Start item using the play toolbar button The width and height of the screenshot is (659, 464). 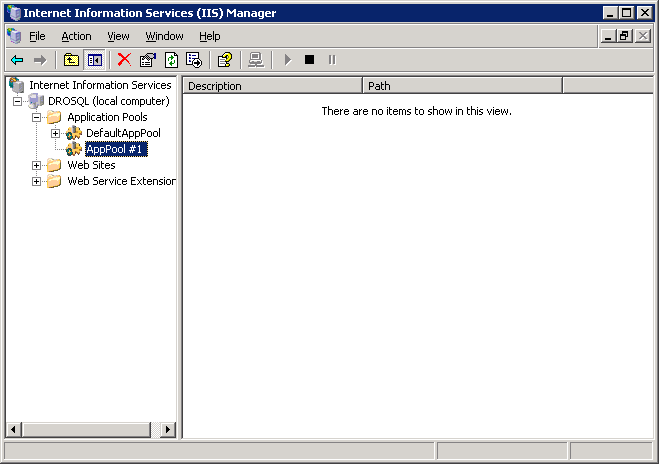[287, 60]
